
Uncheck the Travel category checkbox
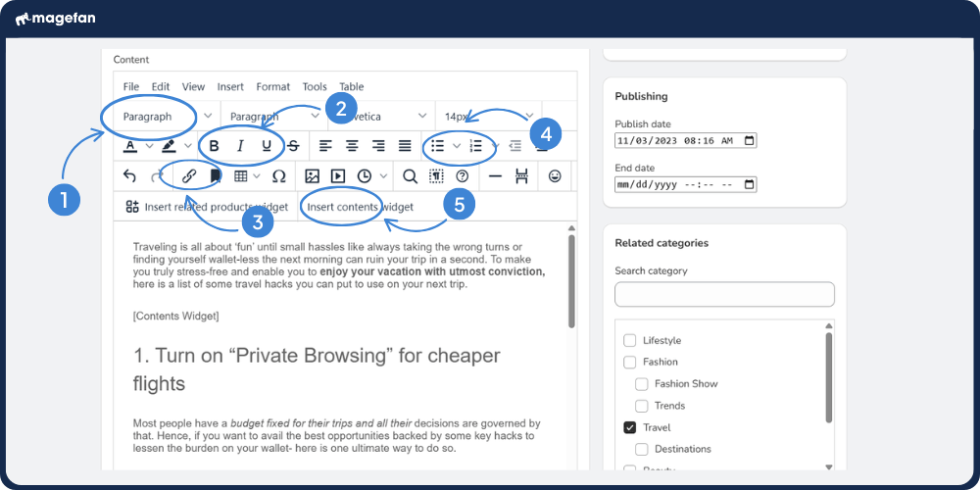point(630,427)
